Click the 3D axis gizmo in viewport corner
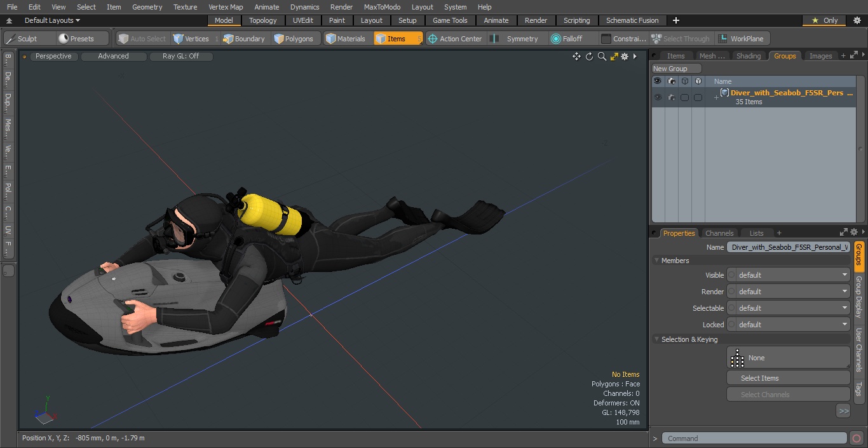This screenshot has width=868, height=448. (46, 411)
